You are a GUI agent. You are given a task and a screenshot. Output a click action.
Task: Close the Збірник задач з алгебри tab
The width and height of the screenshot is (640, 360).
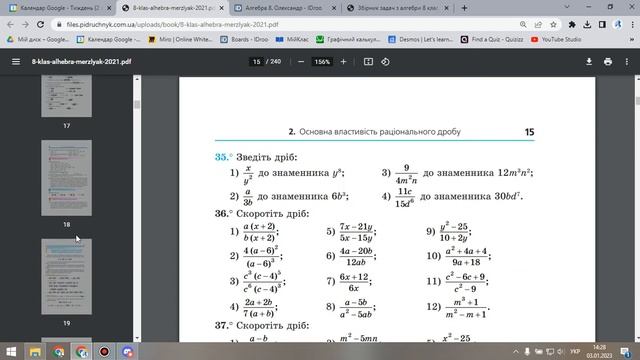(x=446, y=8)
